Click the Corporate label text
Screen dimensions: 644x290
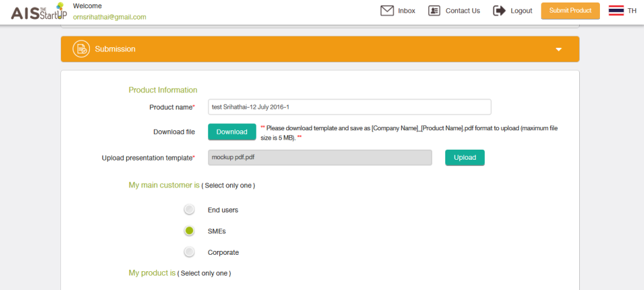[223, 253]
